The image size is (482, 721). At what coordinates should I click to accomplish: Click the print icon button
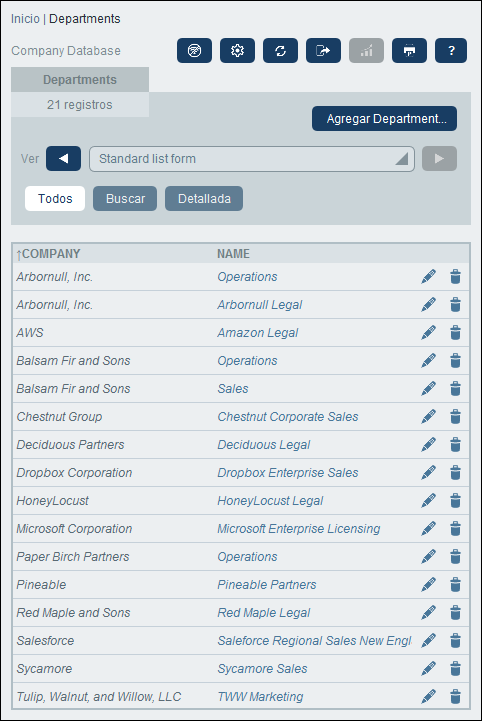pos(409,50)
